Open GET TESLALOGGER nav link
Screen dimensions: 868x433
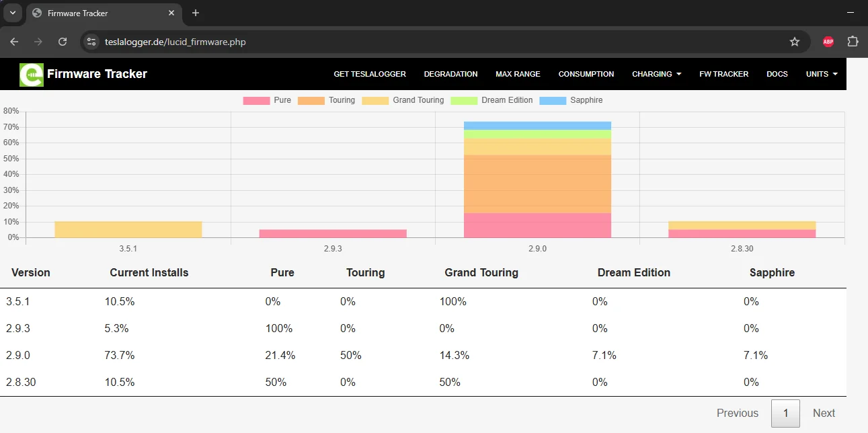tap(370, 74)
